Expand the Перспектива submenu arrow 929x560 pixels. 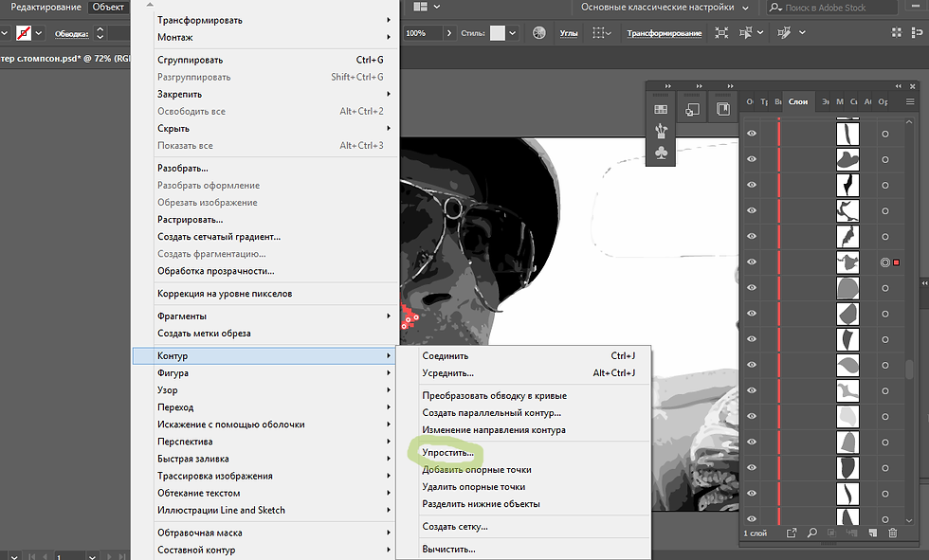[x=389, y=442]
